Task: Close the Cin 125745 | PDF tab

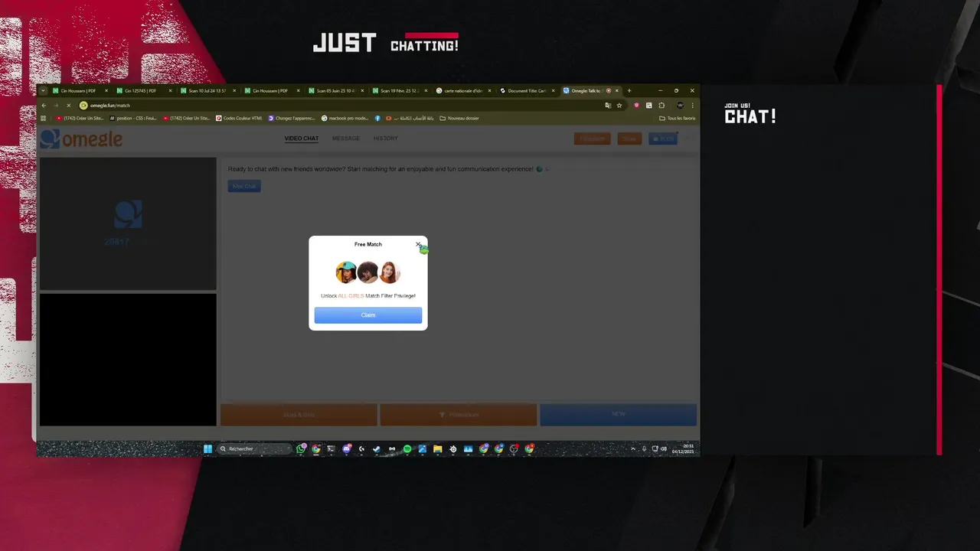Action: pos(171,91)
